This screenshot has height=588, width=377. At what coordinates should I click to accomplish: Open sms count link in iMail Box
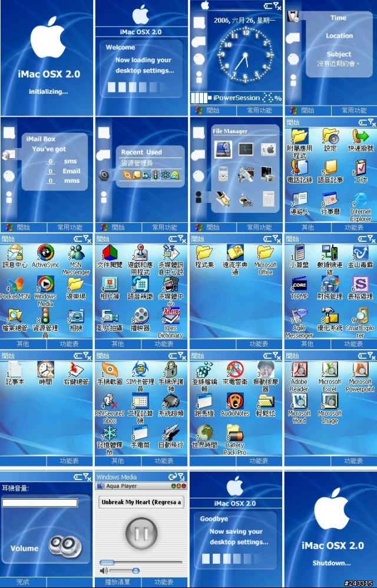(x=51, y=162)
